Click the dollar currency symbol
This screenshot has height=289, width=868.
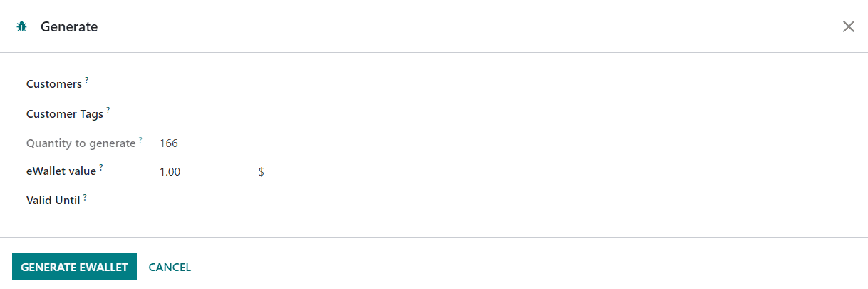(x=262, y=172)
